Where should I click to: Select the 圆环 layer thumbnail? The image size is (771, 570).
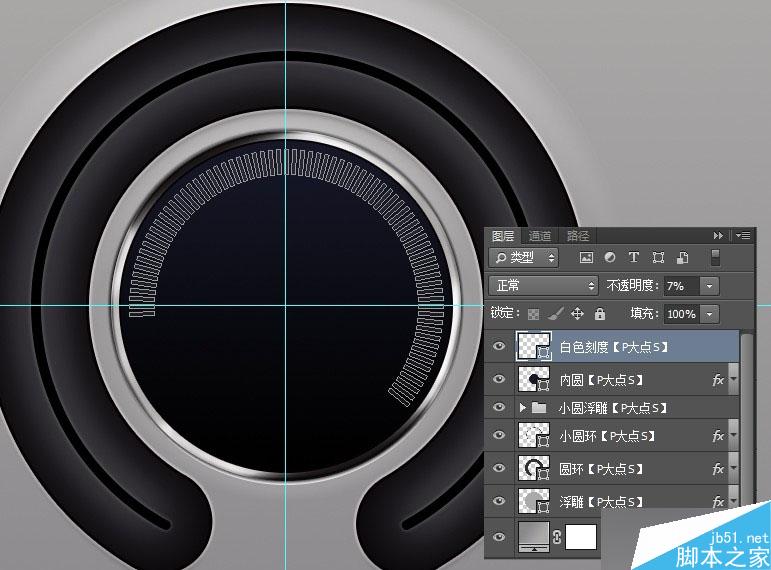pos(534,468)
